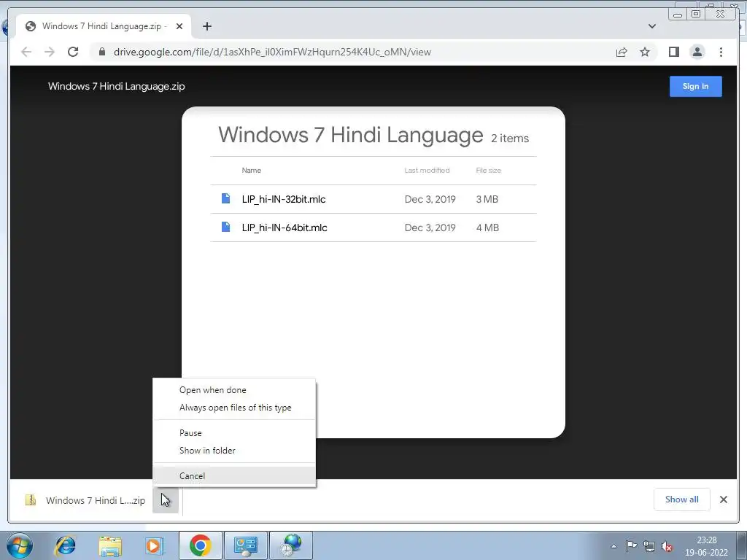This screenshot has width=747, height=560.
Task: Sign in to Google Drive
Action: (695, 86)
